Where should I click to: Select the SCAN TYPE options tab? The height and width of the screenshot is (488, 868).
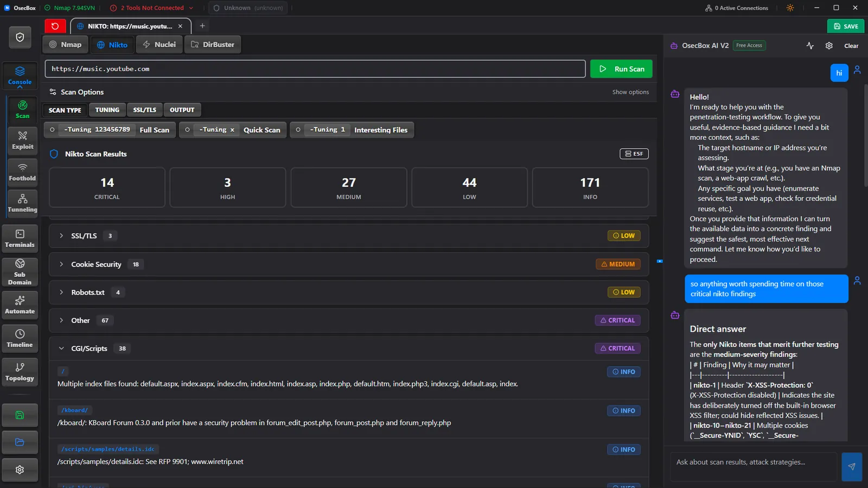(x=65, y=110)
